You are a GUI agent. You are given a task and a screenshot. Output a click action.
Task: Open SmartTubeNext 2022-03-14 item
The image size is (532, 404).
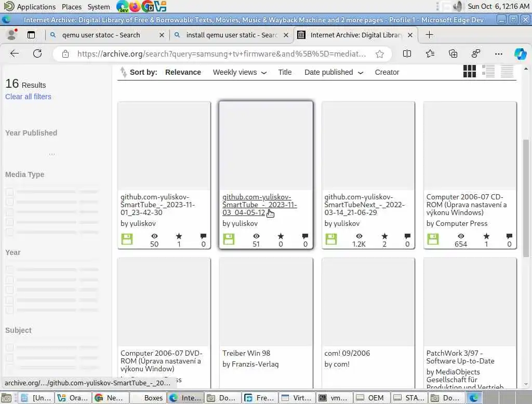(364, 205)
